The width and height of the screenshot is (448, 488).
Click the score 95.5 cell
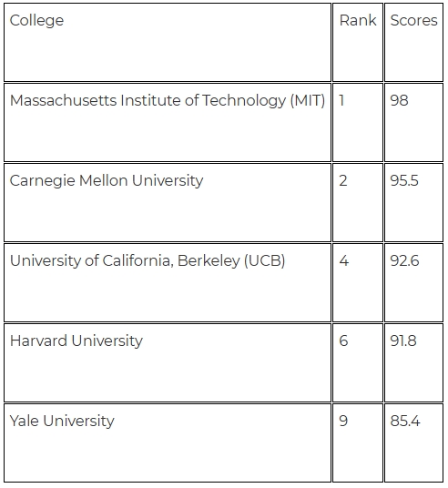pos(413,203)
